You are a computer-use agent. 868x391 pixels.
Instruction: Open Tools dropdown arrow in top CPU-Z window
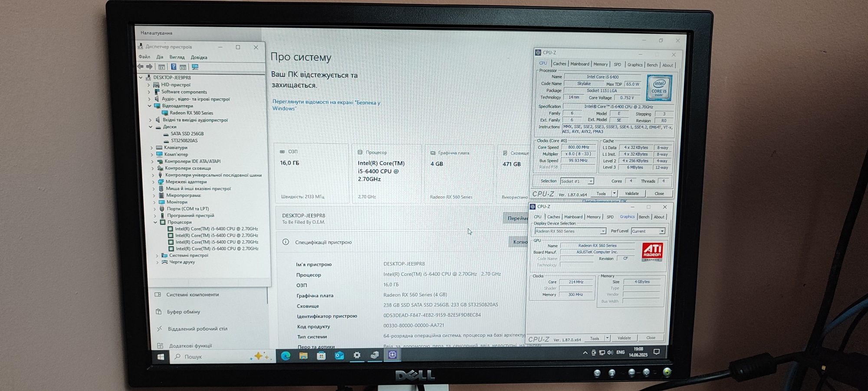[x=614, y=193]
